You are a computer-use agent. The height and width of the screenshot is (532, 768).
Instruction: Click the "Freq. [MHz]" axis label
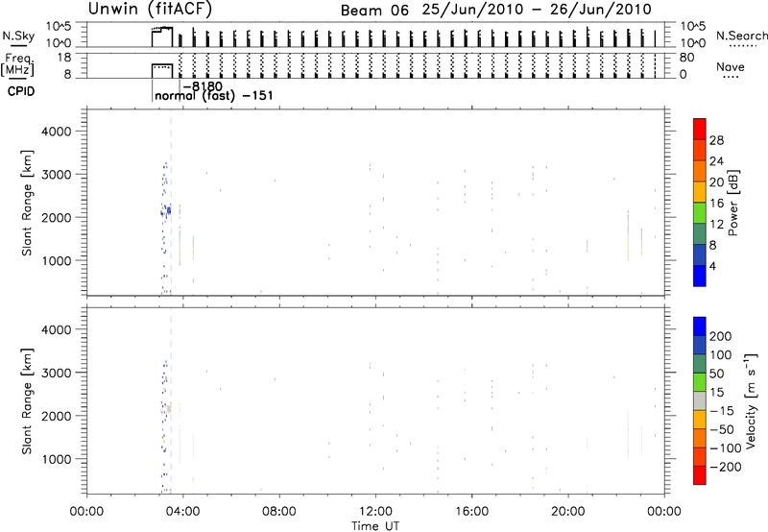[x=18, y=65]
